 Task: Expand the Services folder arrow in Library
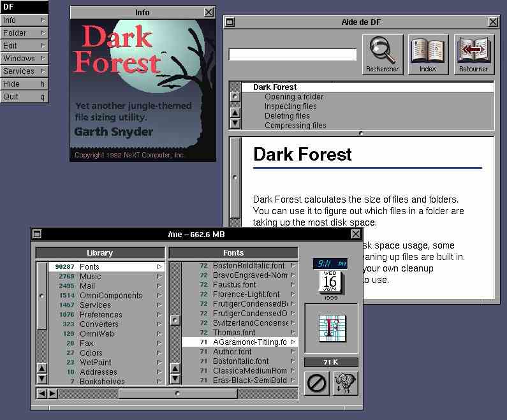coord(159,305)
